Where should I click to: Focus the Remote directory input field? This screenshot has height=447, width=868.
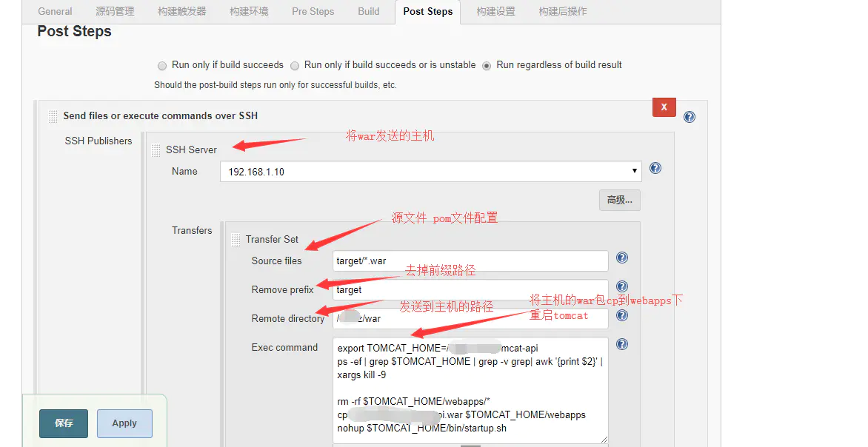470,319
